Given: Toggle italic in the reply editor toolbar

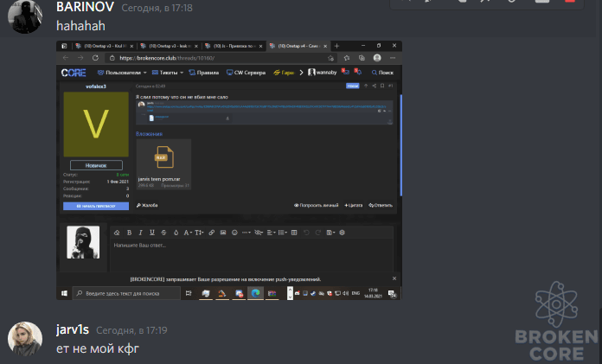Looking at the screenshot, I should point(140,233).
